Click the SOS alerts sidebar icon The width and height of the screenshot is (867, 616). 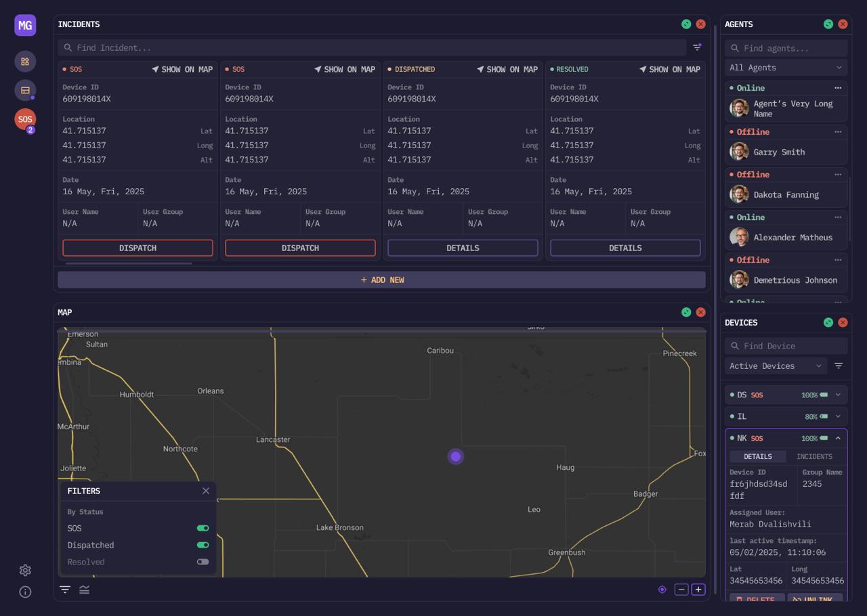click(25, 119)
